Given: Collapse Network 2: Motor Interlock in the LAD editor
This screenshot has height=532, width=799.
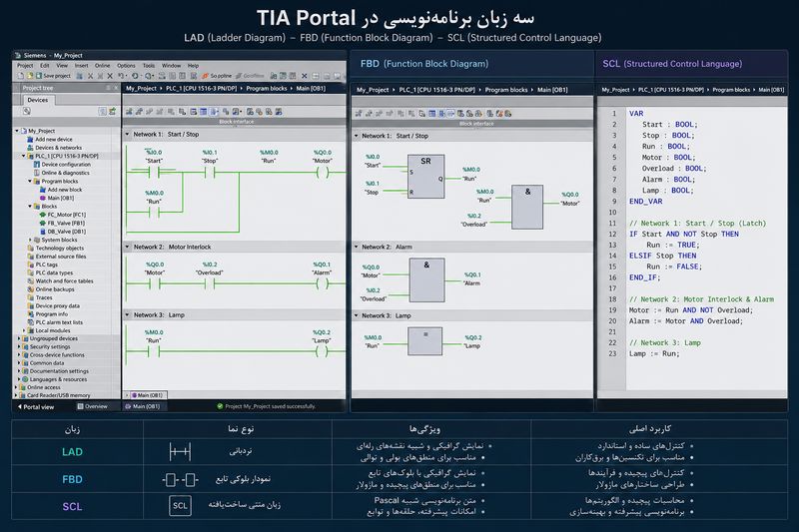Looking at the screenshot, I should (127, 247).
